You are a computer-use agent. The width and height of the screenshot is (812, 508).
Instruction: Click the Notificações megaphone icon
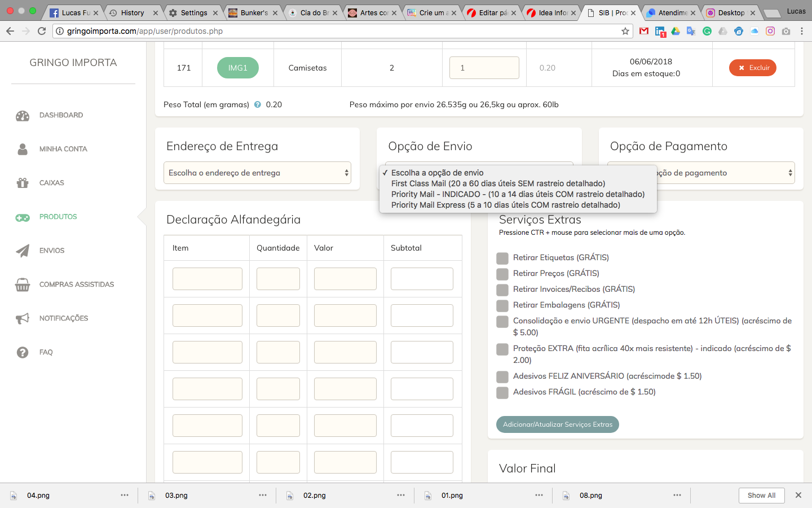coord(23,318)
